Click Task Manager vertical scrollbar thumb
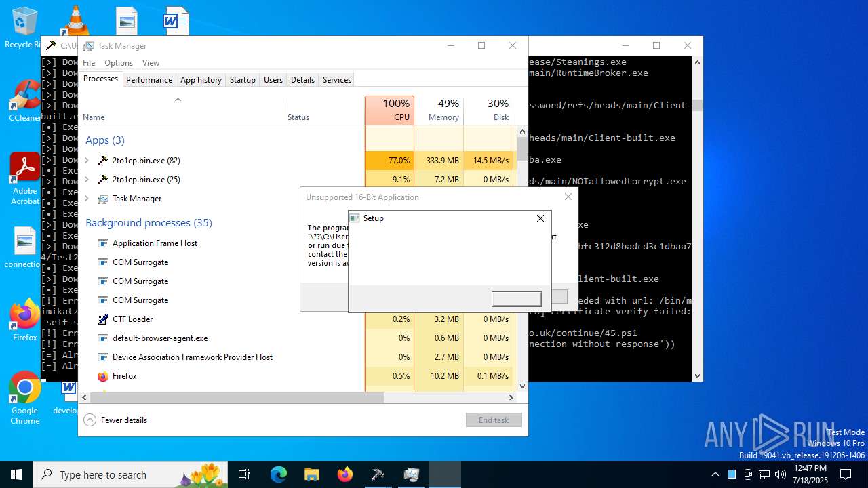Screen dimensions: 868x488 [522, 148]
